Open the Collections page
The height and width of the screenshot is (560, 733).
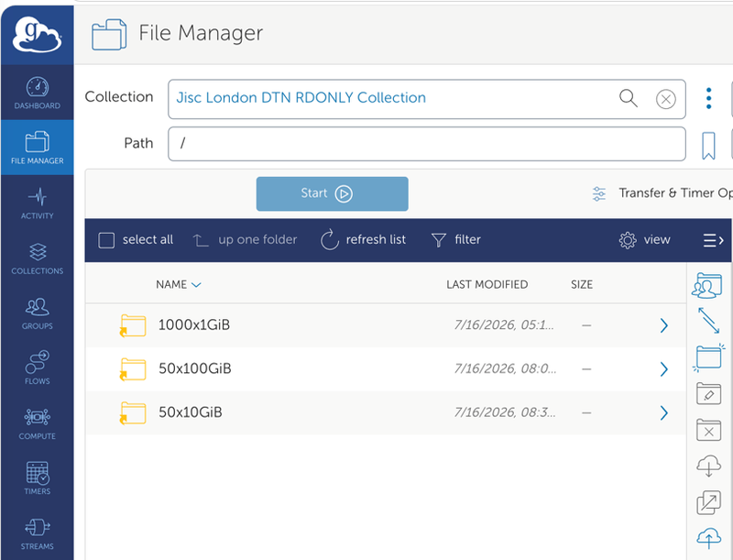(37, 258)
